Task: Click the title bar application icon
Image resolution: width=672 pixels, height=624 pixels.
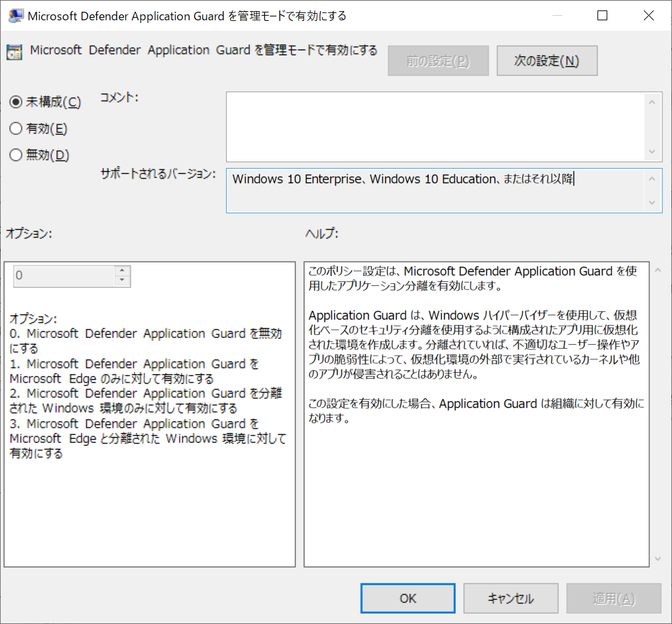Action: point(16,16)
